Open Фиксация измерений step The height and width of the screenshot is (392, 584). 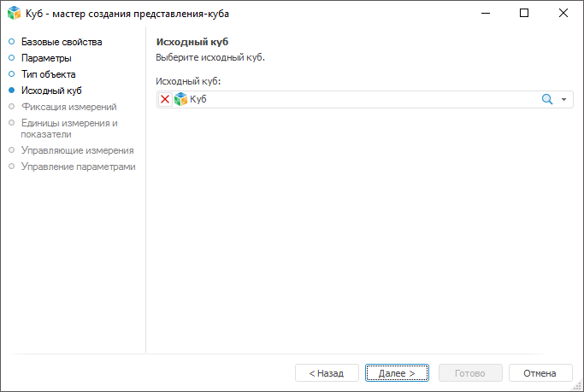coord(68,107)
